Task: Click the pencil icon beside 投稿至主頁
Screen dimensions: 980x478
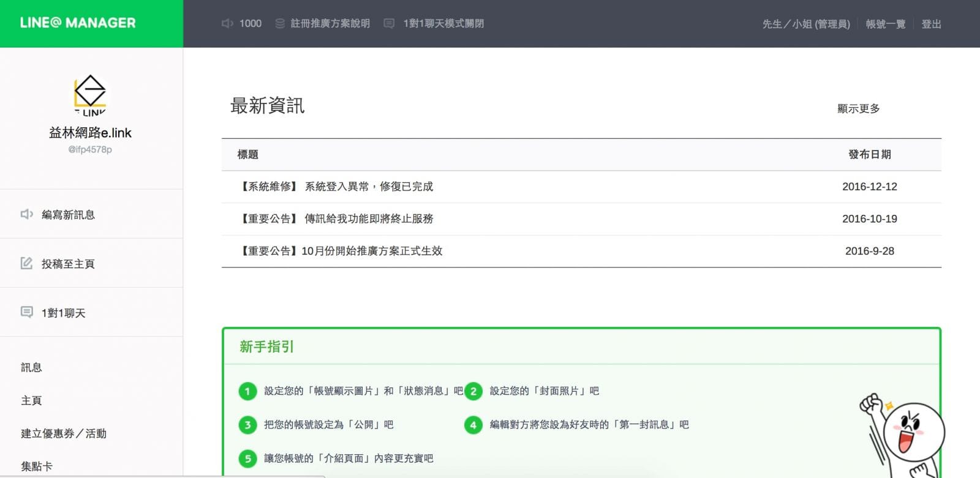Action: 26,263
